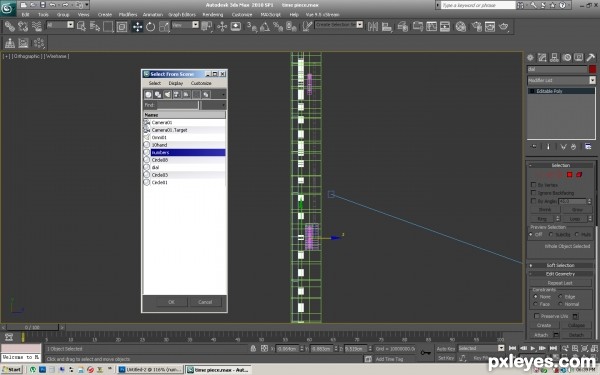This screenshot has width=600, height=375.
Task: Activate the Select and Rotate tool
Action: (x=150, y=26)
